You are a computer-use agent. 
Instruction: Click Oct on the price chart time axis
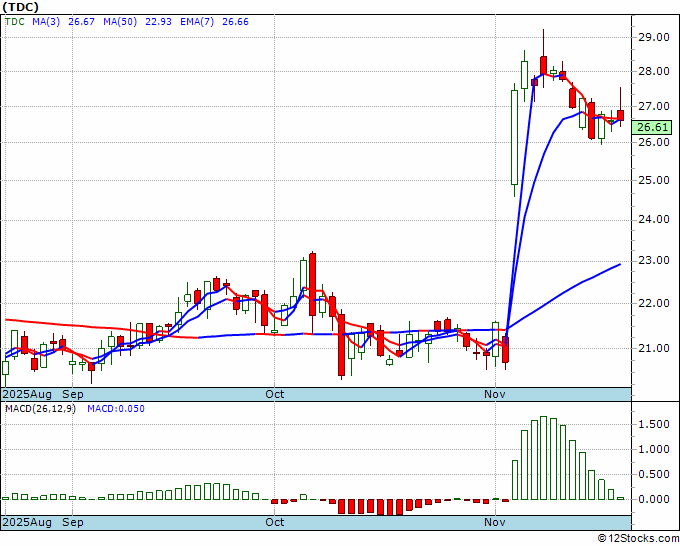(275, 394)
